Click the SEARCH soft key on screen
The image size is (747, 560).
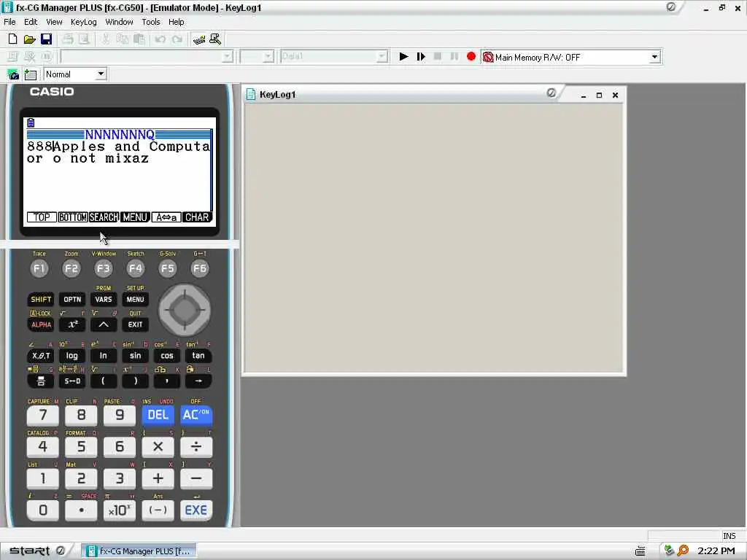[x=104, y=217]
